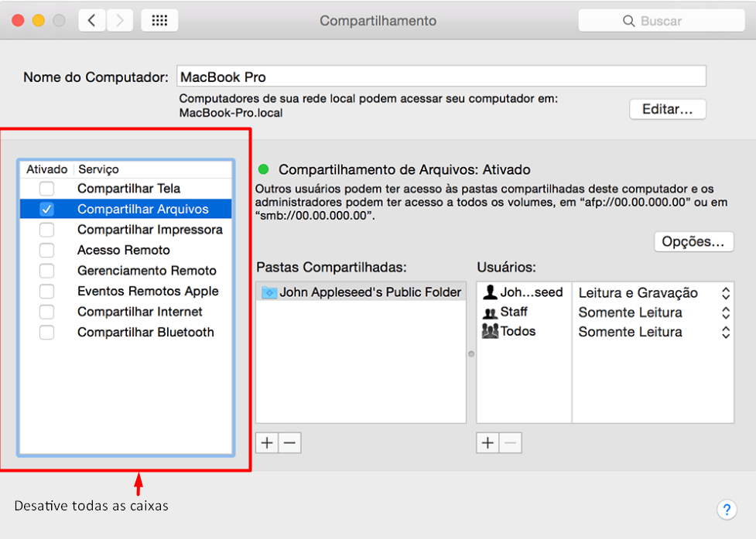The image size is (756, 539).
Task: Show all preferences with the grid icon
Action: coord(159,20)
